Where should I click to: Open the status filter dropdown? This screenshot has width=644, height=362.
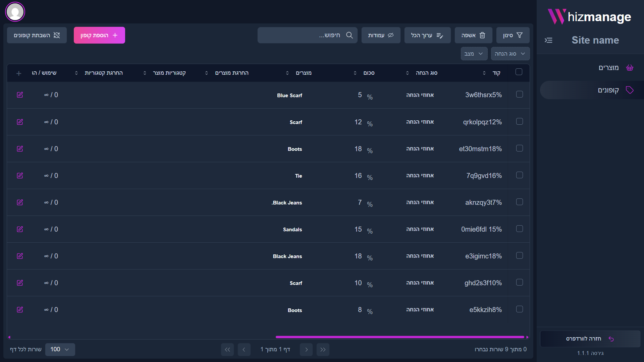pyautogui.click(x=474, y=54)
